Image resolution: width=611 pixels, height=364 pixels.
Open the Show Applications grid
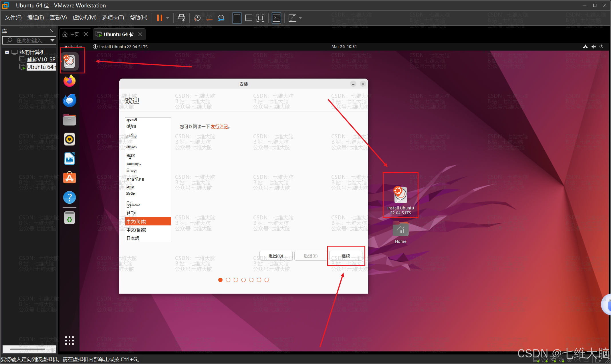[70, 340]
